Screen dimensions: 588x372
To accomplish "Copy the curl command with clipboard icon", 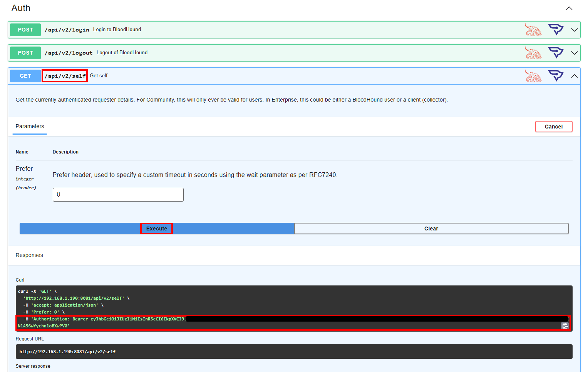I will tap(565, 326).
